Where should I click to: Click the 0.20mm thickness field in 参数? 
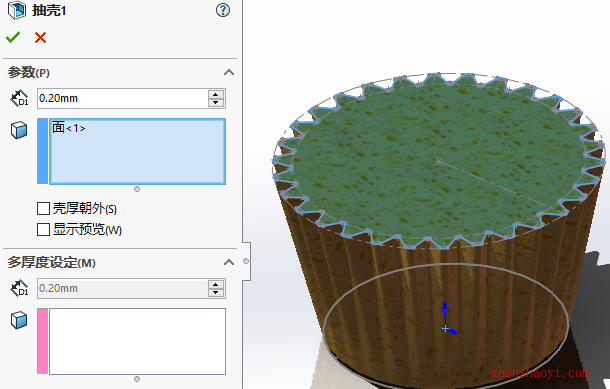point(123,98)
